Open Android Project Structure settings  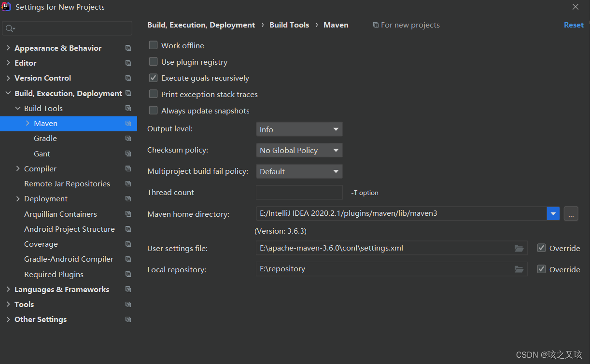(70, 229)
